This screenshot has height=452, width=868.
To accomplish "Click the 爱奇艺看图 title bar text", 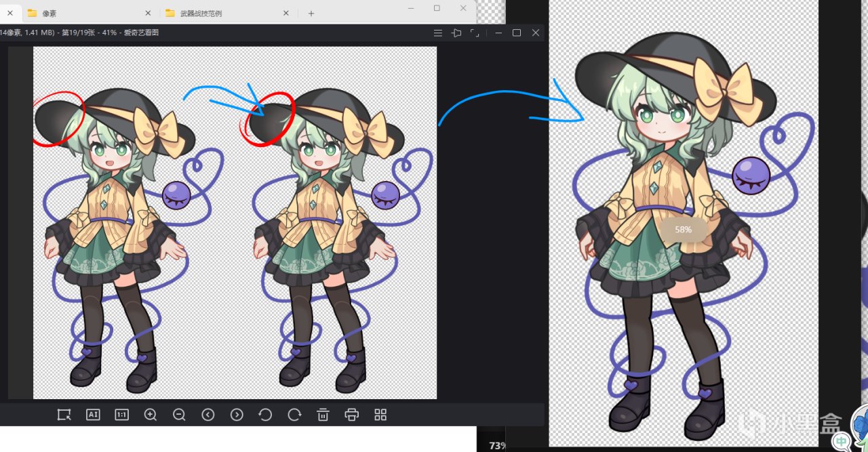I will click(x=142, y=33).
